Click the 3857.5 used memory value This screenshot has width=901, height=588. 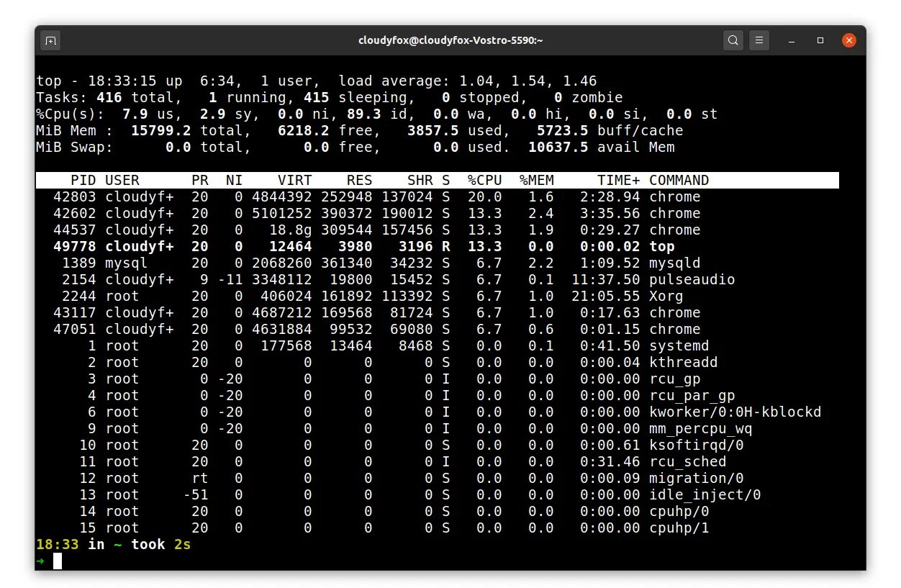coord(433,130)
